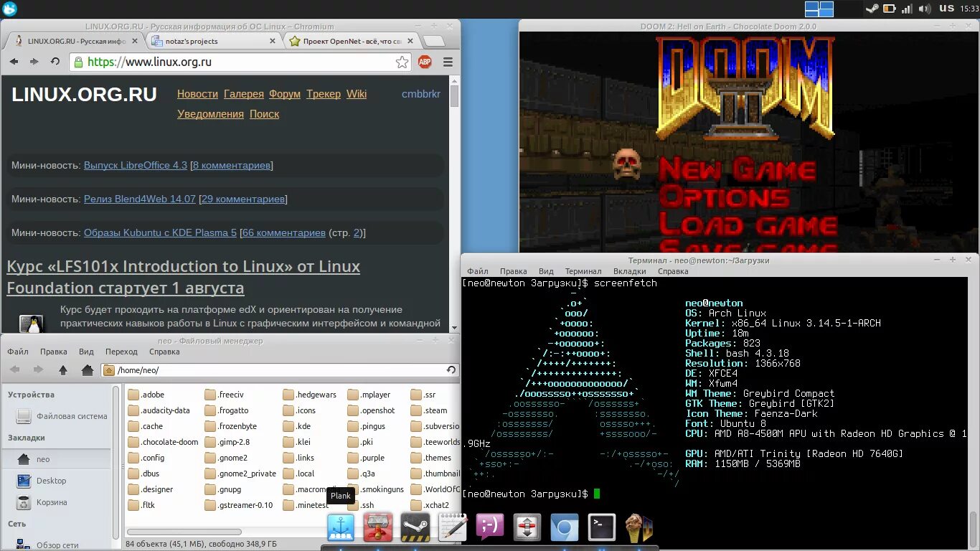
Task: Launch Steam from the dock
Action: coord(415,528)
